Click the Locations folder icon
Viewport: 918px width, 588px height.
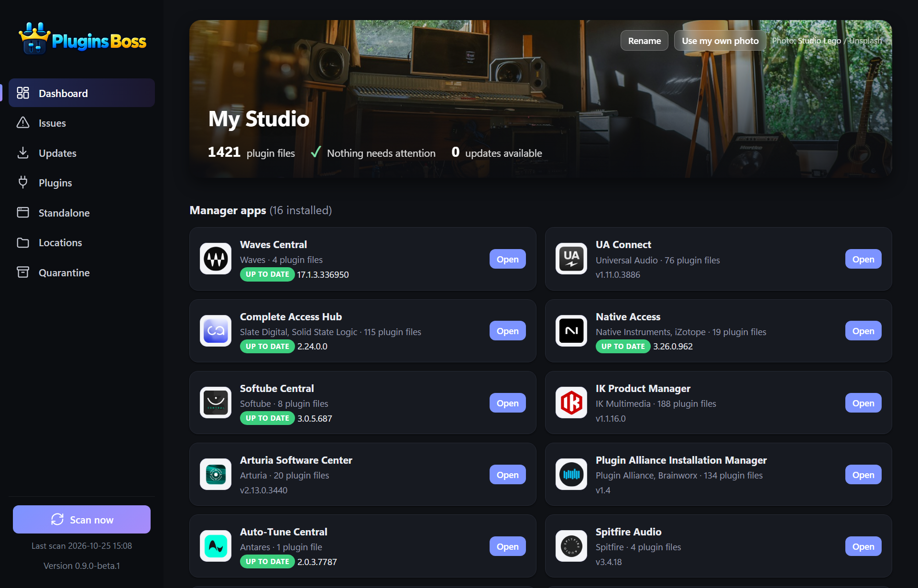pyautogui.click(x=23, y=242)
